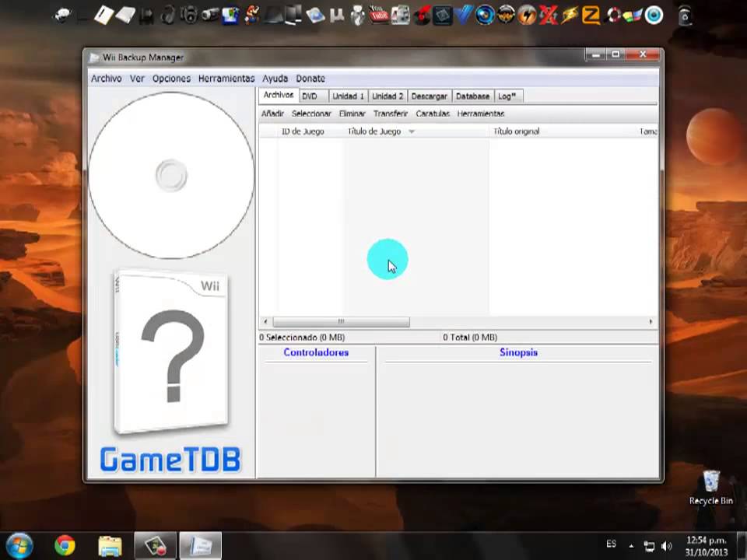Click the blue V checkmark dock icon
Viewport: 747px width, 560px height.
pyautogui.click(x=464, y=16)
